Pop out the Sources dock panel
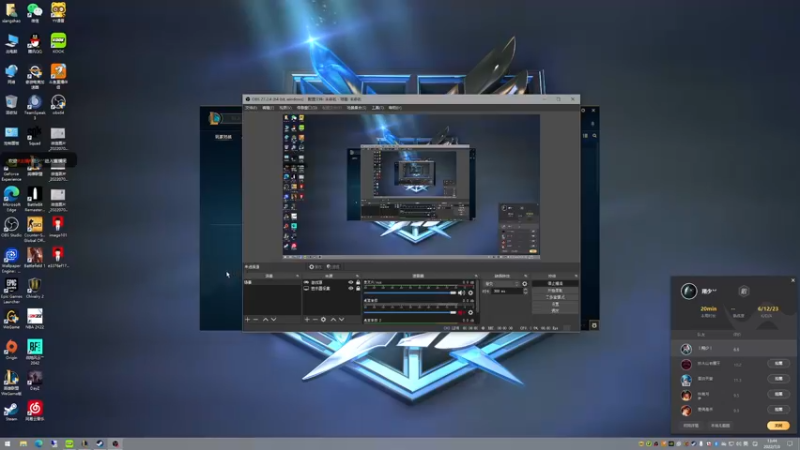Image resolution: width=800 pixels, height=450 pixels. point(357,276)
